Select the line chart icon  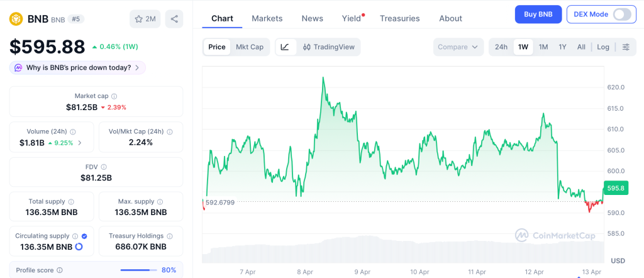click(285, 47)
